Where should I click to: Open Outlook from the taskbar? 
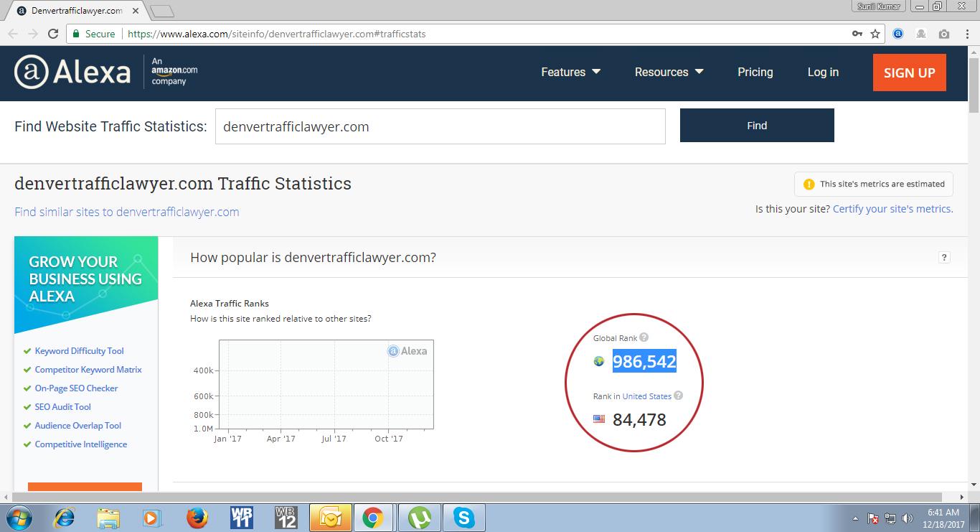click(331, 516)
